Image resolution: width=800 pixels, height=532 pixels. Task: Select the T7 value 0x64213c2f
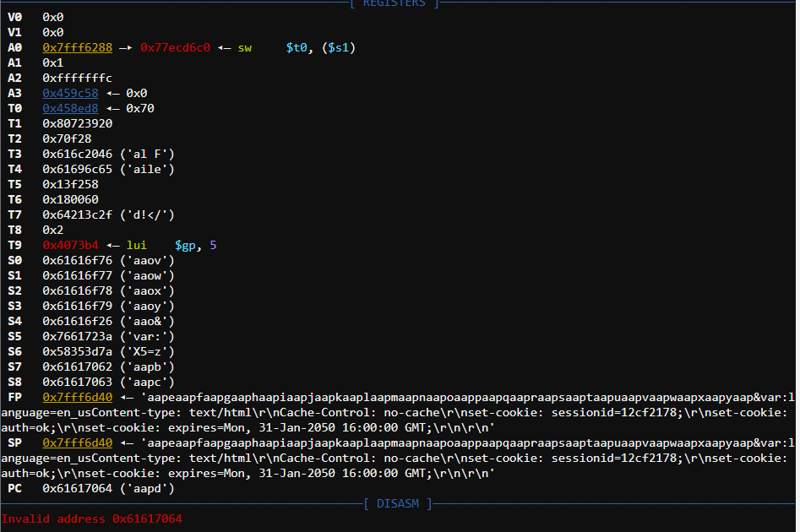pos(78,214)
